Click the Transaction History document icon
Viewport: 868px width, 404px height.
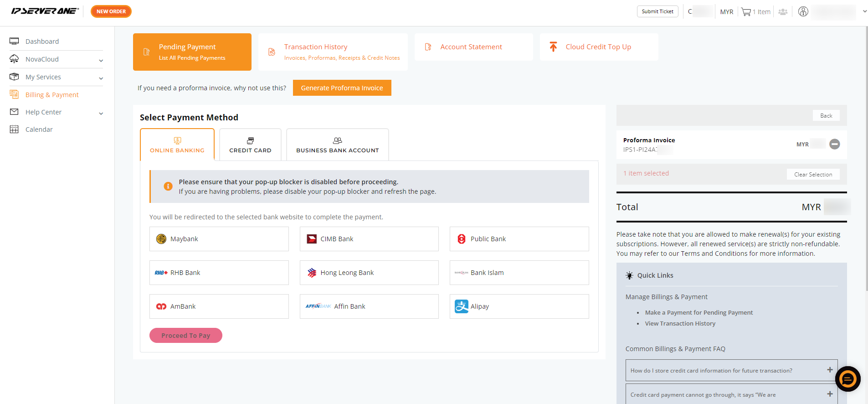coord(272,52)
